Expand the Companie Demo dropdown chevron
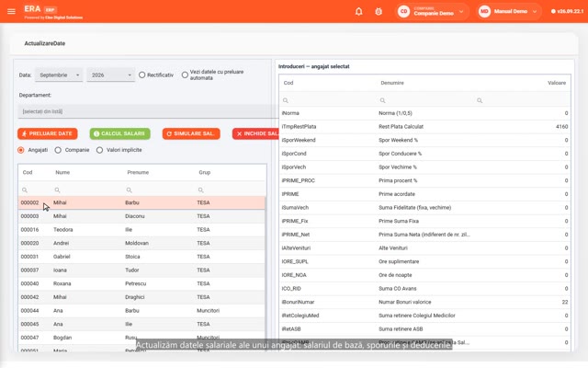The height and width of the screenshot is (368, 588). [461, 12]
